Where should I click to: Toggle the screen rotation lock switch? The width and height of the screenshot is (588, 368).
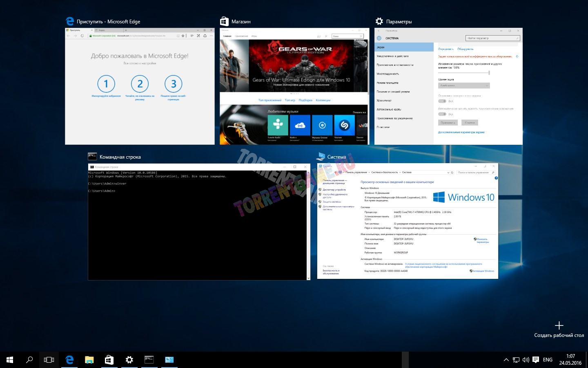pos(442,101)
